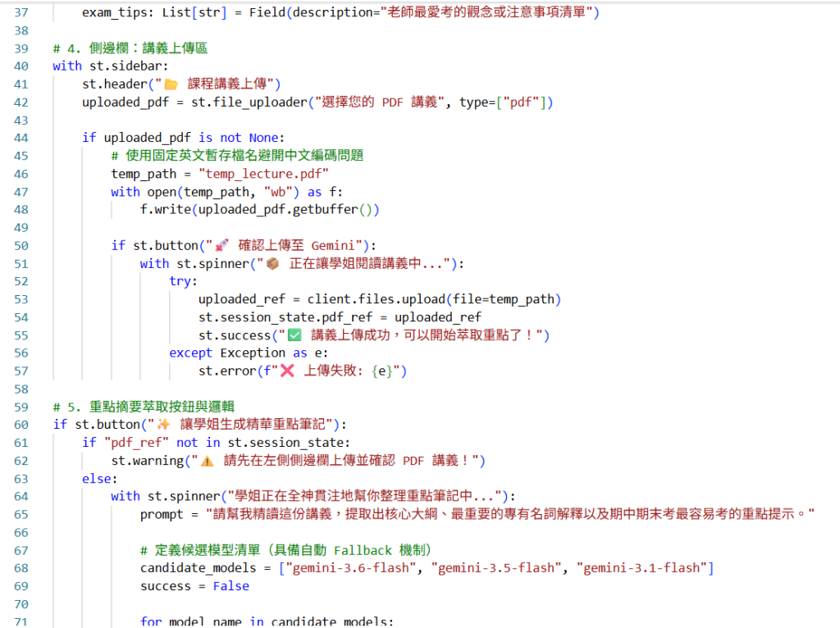The width and height of the screenshot is (840, 628).
Task: Click the comment '# 使用固定英文暫存檔名避開中文編碼問題'
Action: tap(237, 156)
